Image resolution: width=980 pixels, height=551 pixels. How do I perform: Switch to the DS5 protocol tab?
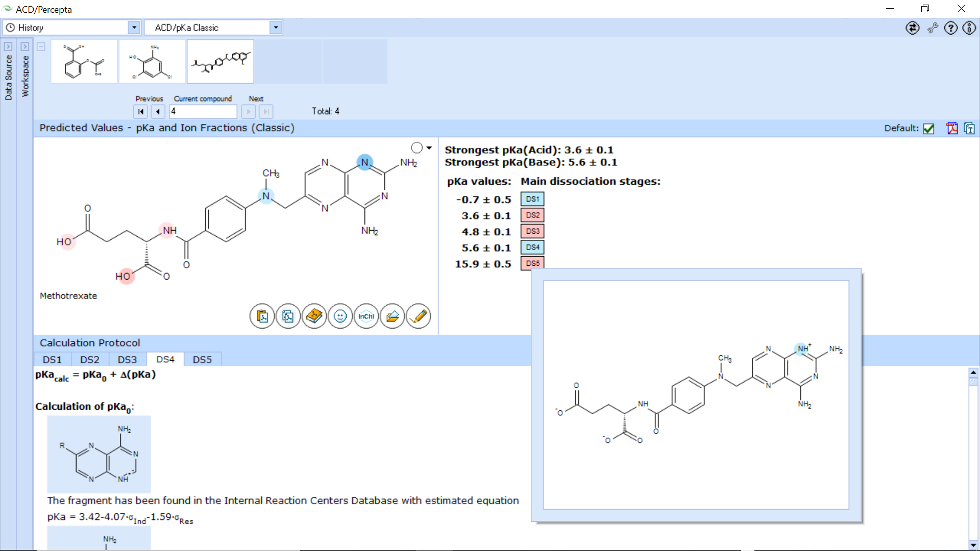click(202, 360)
